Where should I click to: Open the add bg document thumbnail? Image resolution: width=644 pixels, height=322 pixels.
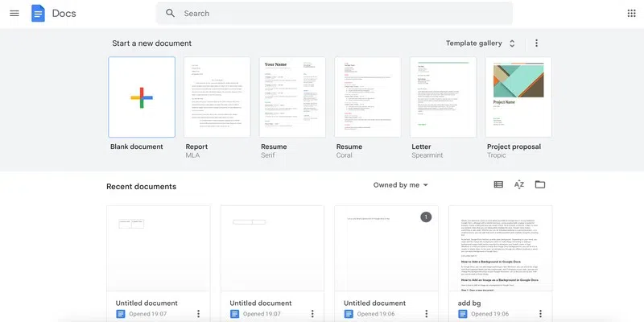[500, 249]
